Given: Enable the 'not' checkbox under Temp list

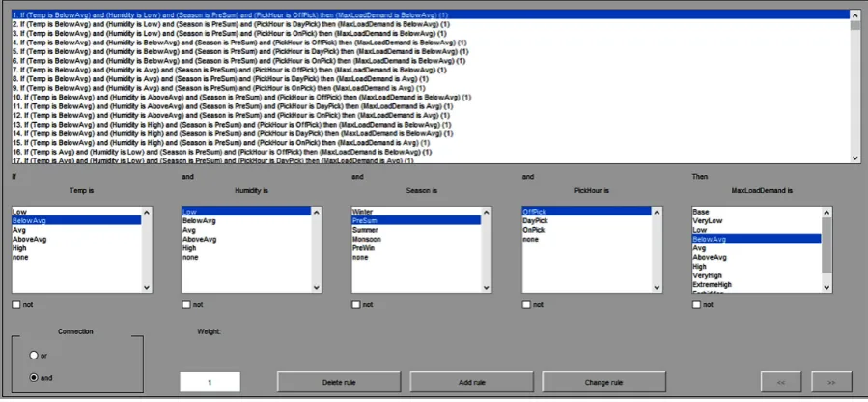Looking at the screenshot, I should (16, 304).
